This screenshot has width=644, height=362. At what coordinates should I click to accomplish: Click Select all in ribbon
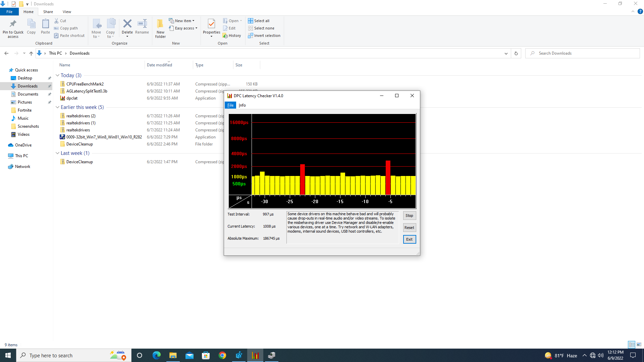(x=259, y=21)
